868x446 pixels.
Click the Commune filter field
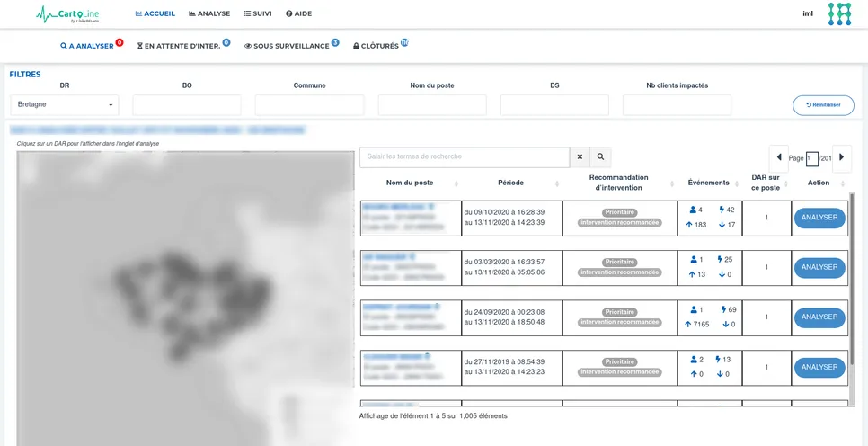[x=309, y=104]
